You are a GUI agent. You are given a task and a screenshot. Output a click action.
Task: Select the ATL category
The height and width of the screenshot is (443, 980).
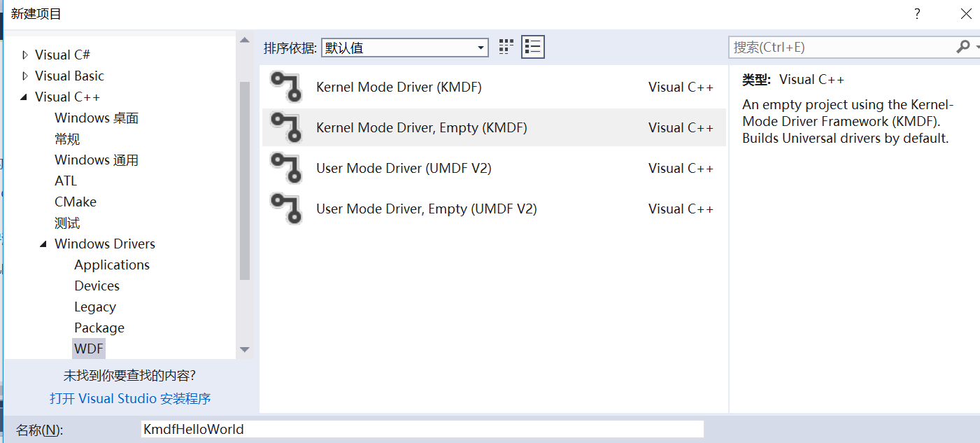click(x=66, y=181)
